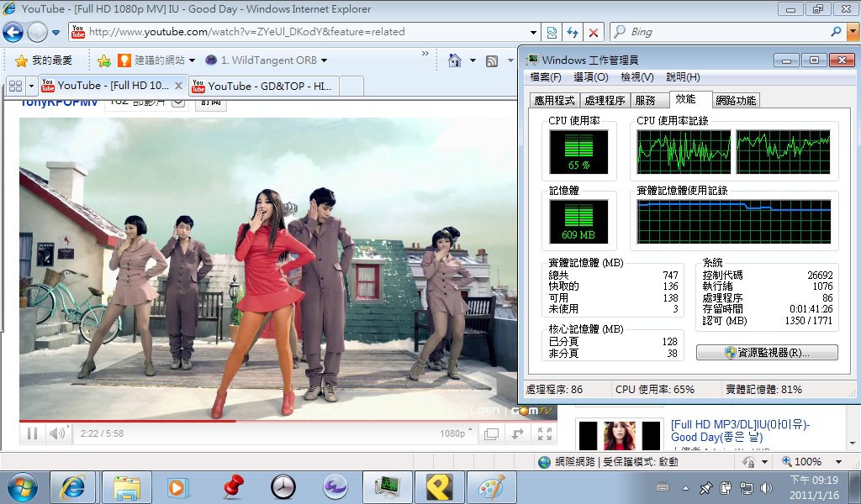The width and height of the screenshot is (861, 504).
Task: Open the WildTangent ORB favorites item
Action: click(266, 60)
